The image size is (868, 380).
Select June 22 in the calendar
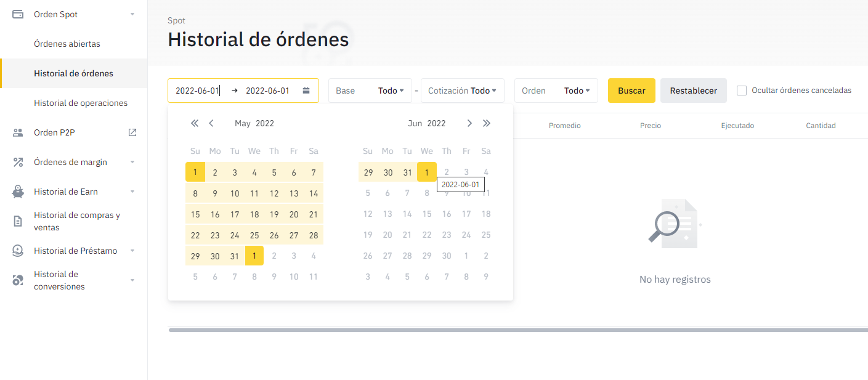[427, 235]
